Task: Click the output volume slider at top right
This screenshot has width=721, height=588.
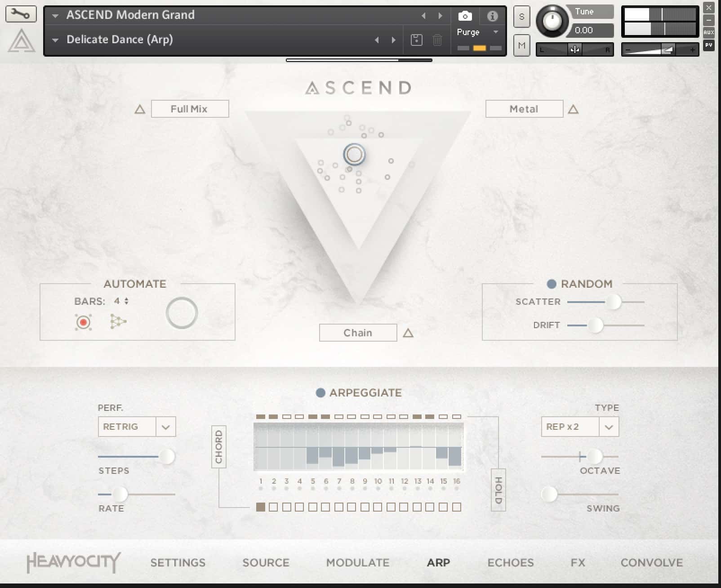Action: pos(660,50)
